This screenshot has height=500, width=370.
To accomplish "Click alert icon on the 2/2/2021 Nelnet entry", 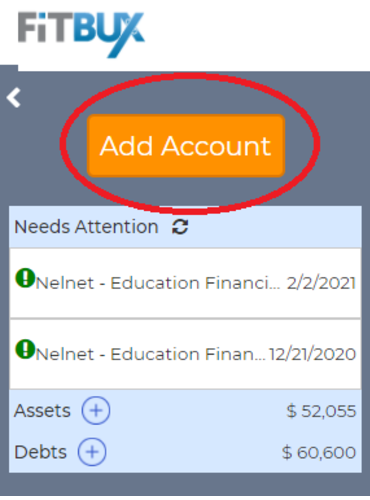I will pos(25,278).
